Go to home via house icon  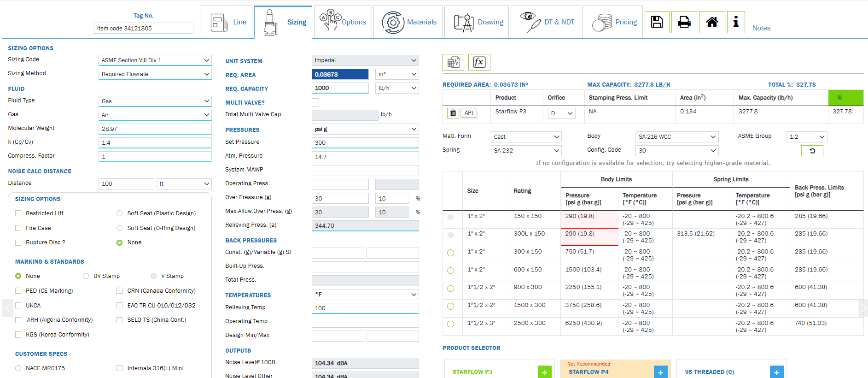pos(712,22)
